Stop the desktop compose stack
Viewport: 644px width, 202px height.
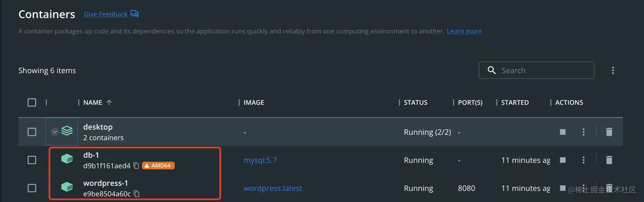click(563, 132)
